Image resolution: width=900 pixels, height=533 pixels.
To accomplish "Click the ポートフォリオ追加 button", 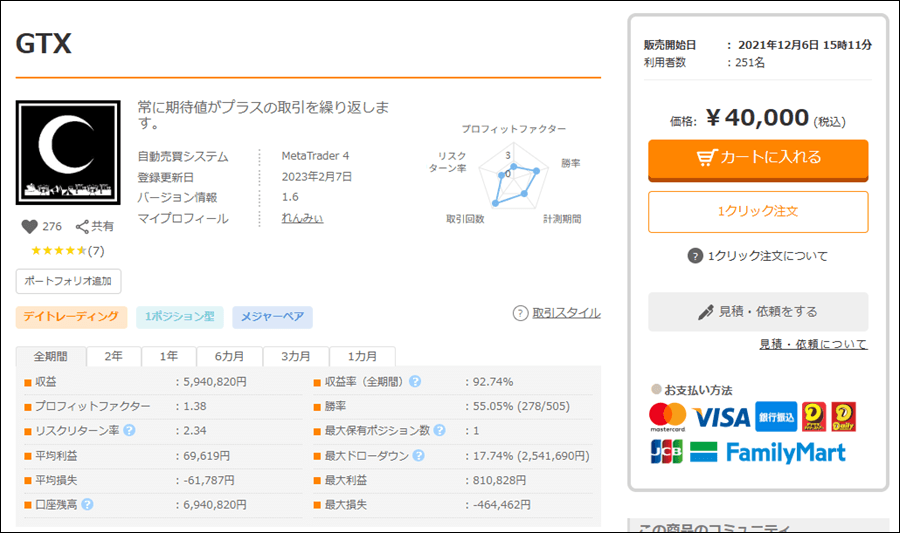I will coord(68,281).
